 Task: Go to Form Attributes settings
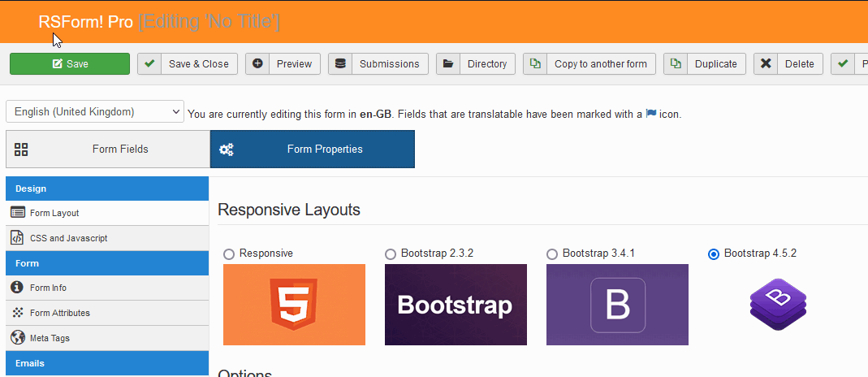tap(59, 313)
